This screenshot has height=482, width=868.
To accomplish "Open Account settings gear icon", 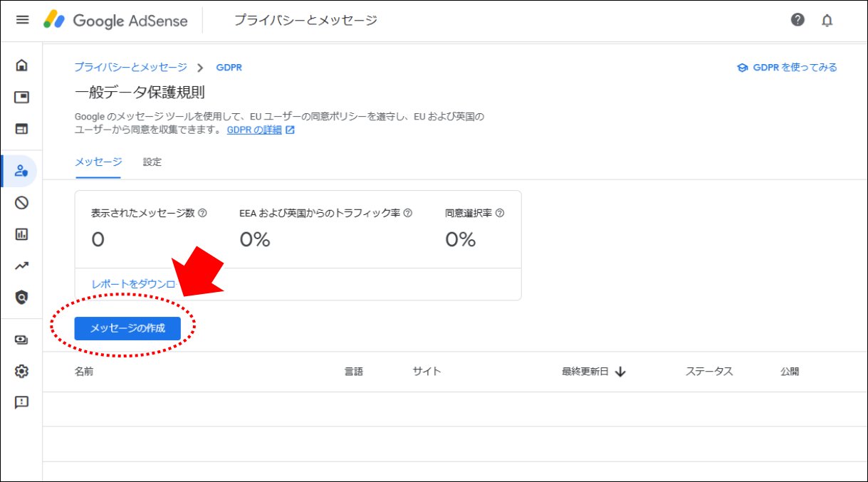I will 22,371.
